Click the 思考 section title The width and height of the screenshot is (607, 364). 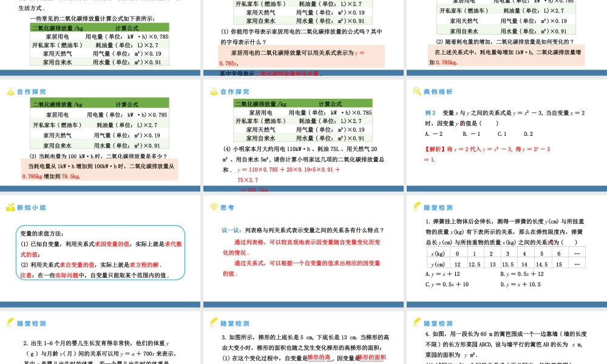pos(226,206)
